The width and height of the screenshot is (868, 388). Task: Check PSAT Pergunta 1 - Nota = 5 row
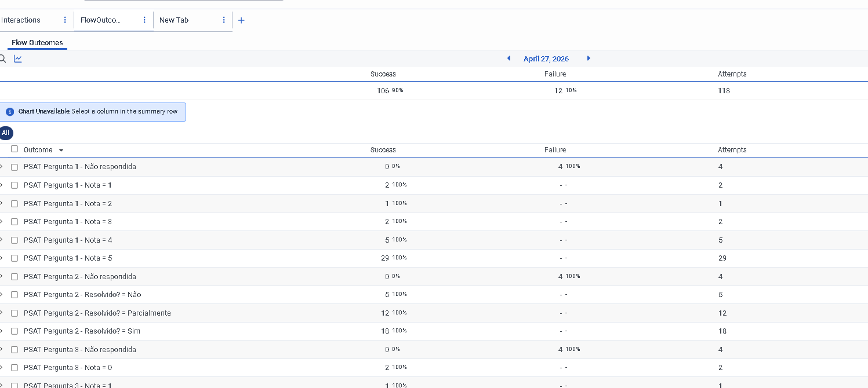pyautogui.click(x=14, y=258)
